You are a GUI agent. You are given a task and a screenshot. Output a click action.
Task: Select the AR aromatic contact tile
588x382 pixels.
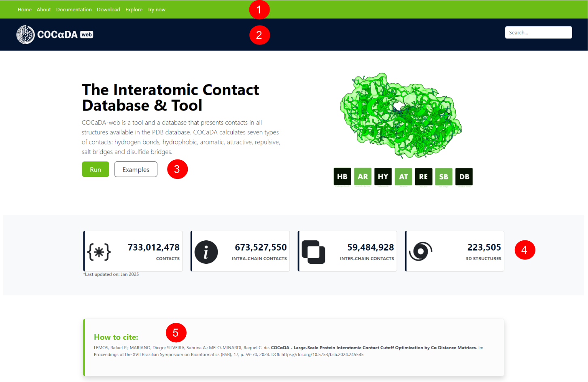coord(363,176)
